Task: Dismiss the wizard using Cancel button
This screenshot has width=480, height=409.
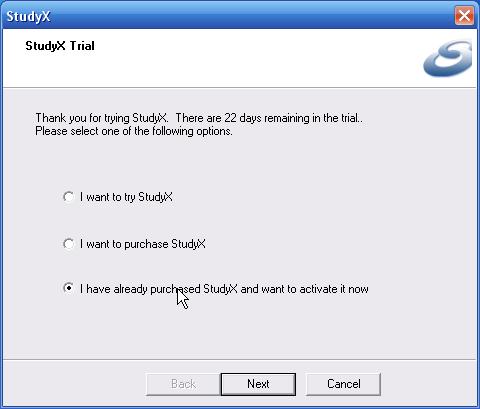Action: pyautogui.click(x=343, y=384)
